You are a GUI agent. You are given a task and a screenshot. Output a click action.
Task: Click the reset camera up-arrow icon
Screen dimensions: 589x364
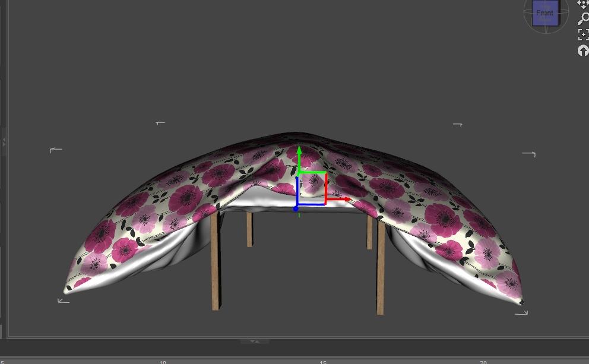[584, 50]
